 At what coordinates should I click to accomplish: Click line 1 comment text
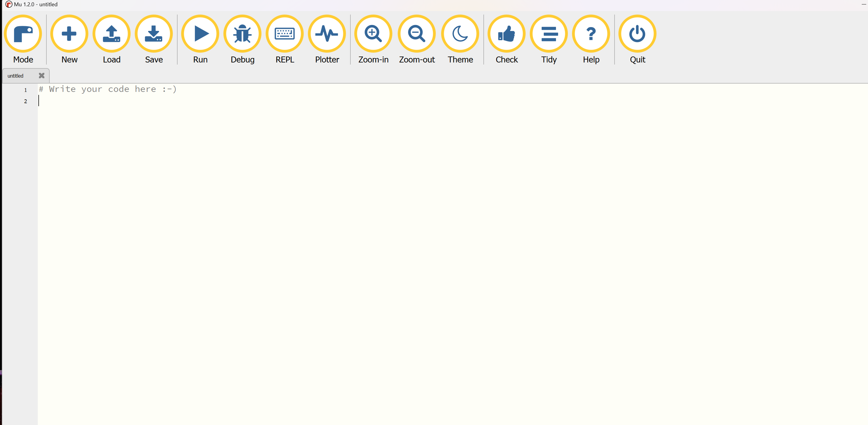(108, 89)
